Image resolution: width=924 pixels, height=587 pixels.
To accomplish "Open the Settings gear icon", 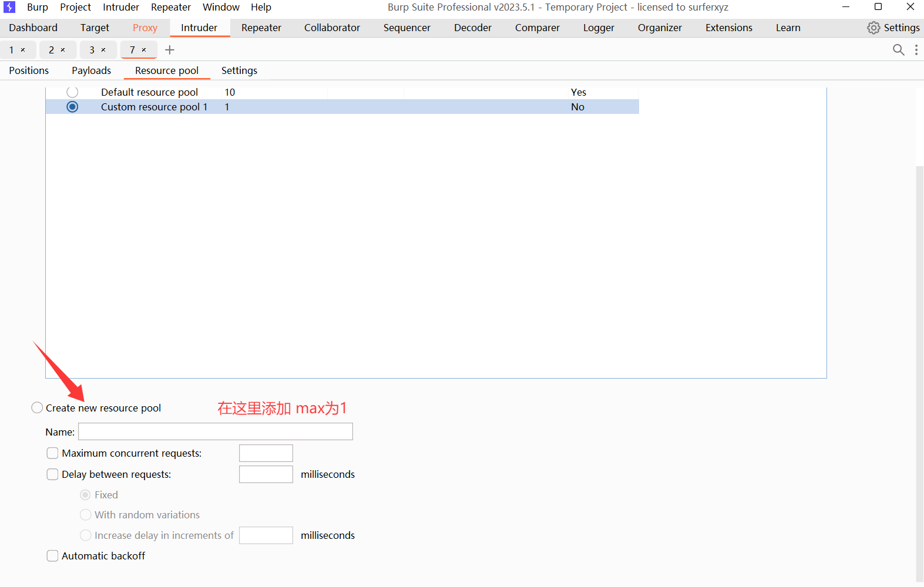I will click(x=873, y=28).
